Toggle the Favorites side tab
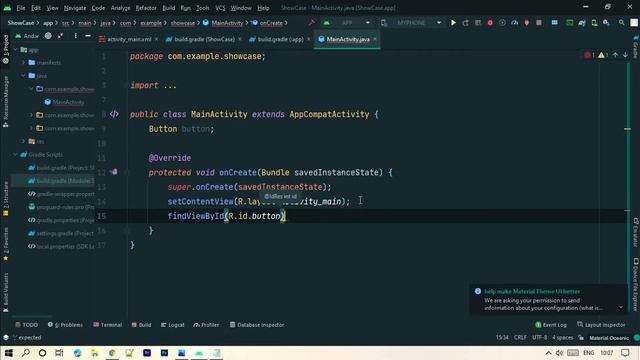 6,244
